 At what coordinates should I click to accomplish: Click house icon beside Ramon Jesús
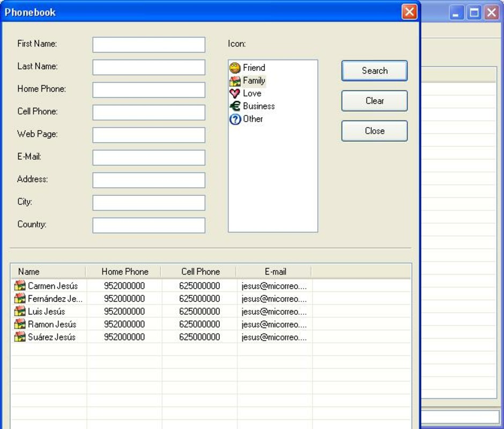(x=20, y=324)
